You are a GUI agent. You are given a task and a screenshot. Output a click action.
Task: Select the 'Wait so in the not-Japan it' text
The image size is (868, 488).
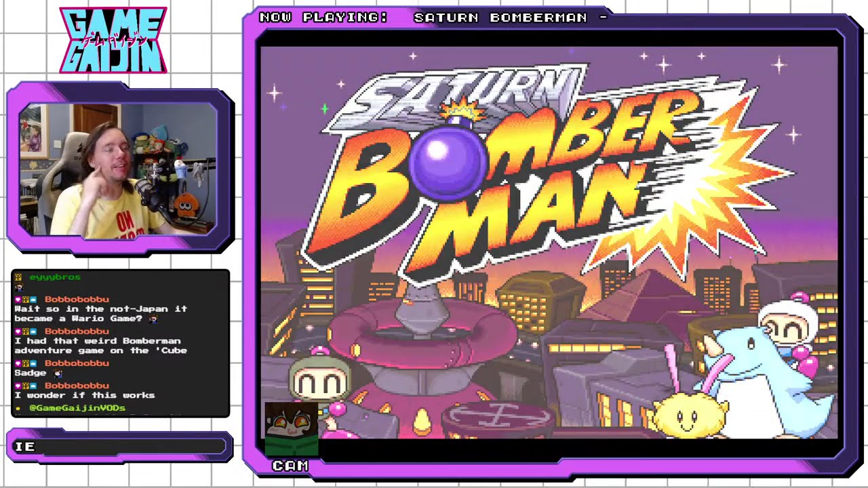click(x=100, y=309)
